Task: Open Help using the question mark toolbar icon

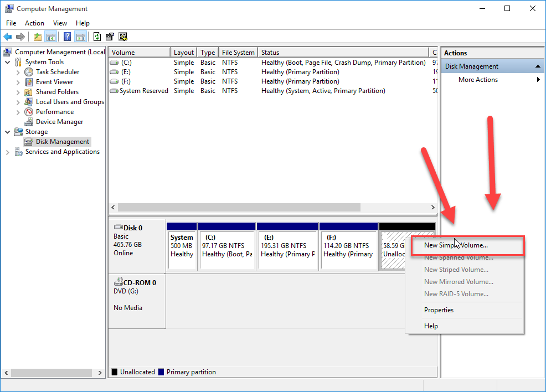Action: tap(68, 37)
